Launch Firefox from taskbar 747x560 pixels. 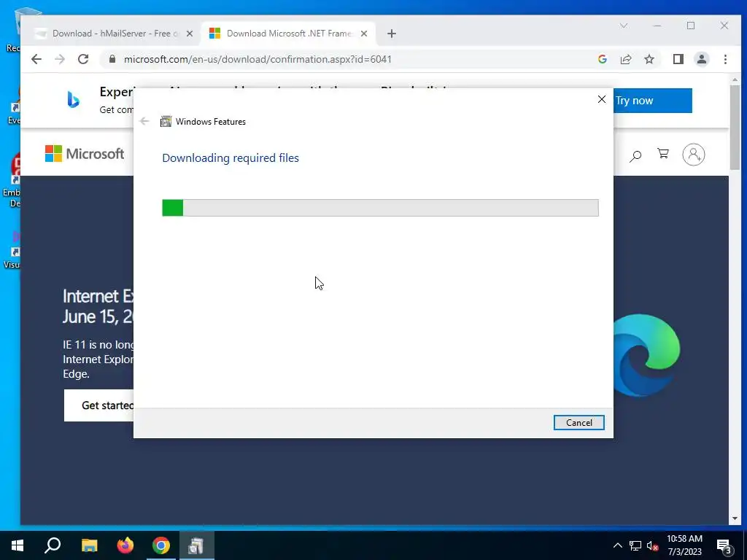(x=125, y=545)
